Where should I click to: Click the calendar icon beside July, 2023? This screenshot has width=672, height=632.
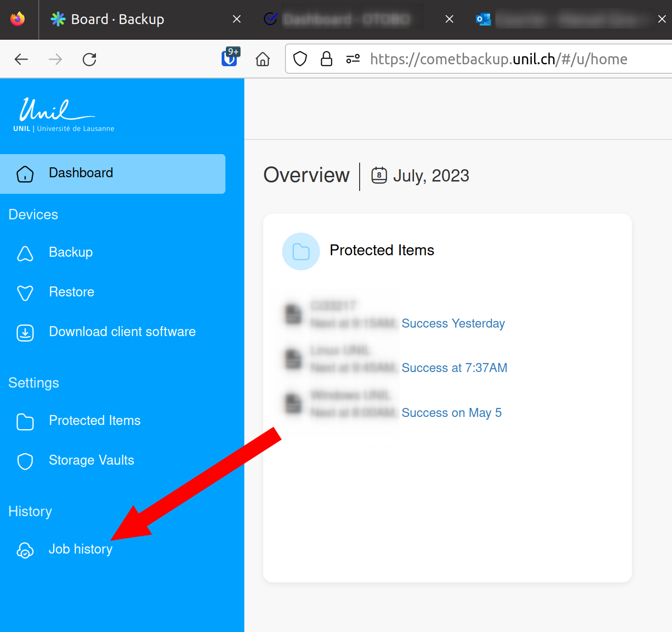[379, 175]
